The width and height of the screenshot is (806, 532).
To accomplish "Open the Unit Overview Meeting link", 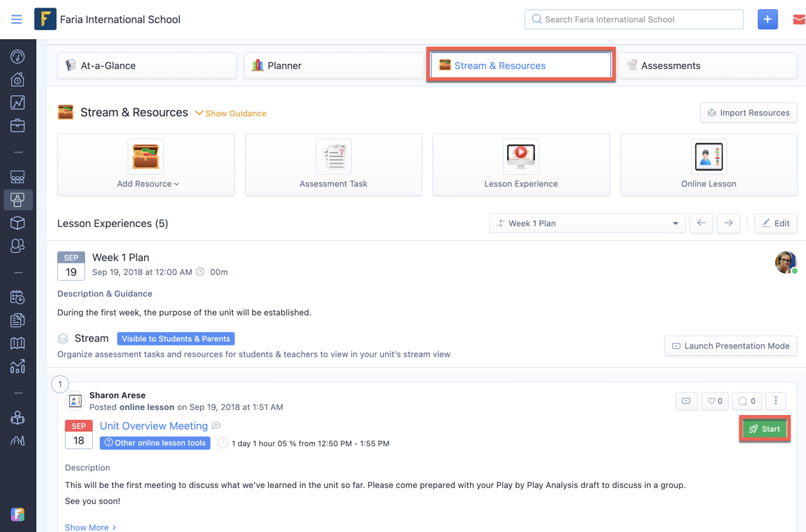I will [x=154, y=425].
